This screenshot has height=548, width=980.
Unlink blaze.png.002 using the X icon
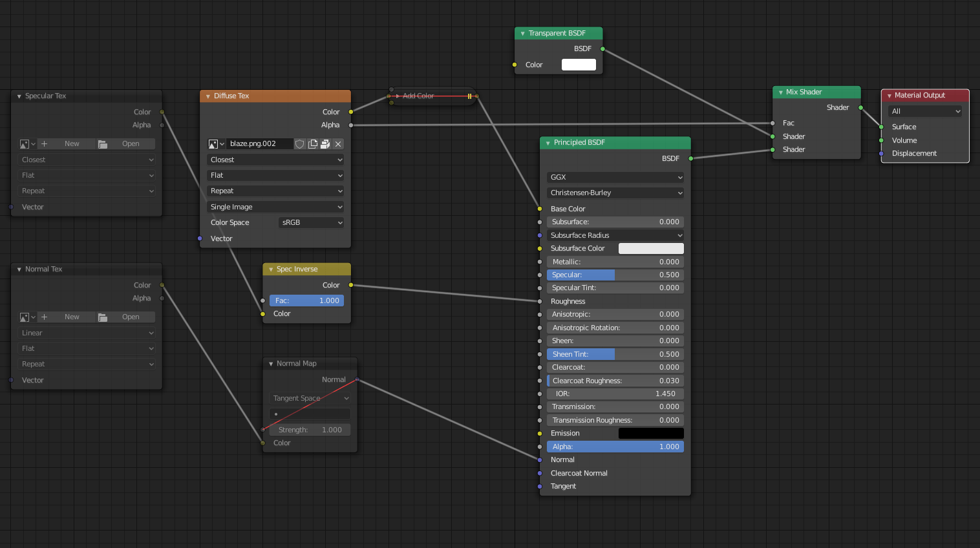click(x=338, y=143)
